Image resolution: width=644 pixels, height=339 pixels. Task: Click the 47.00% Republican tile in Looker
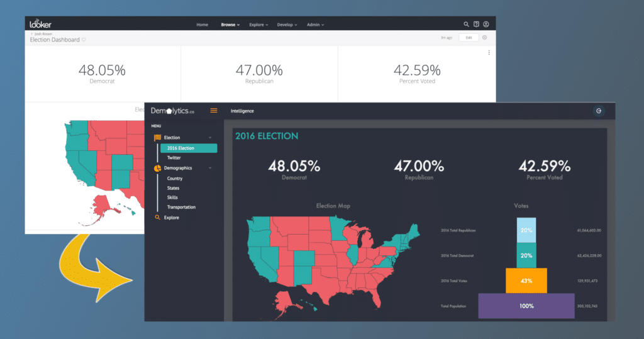point(259,74)
